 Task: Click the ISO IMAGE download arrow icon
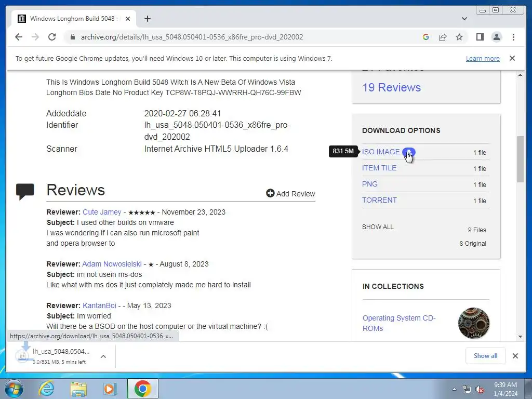[x=409, y=152]
